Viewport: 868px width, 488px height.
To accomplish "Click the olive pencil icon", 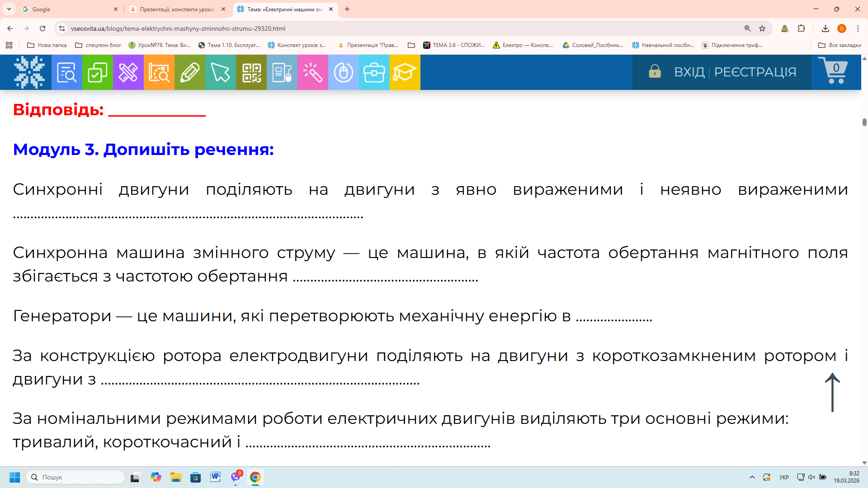I will (x=189, y=72).
